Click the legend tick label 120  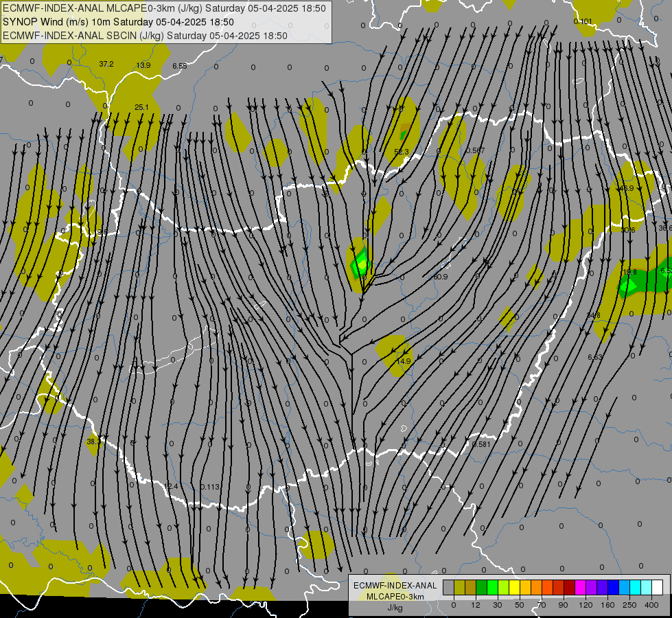[586, 605]
